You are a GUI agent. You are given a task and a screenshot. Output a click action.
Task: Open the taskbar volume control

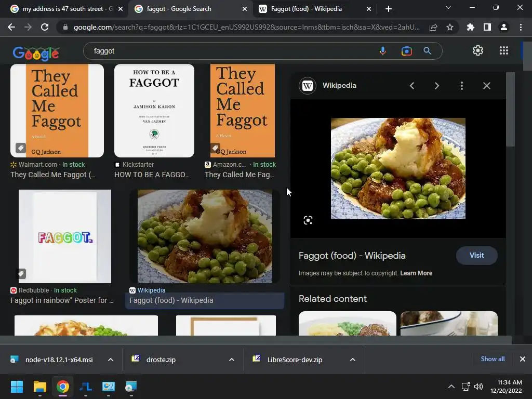[x=478, y=387]
